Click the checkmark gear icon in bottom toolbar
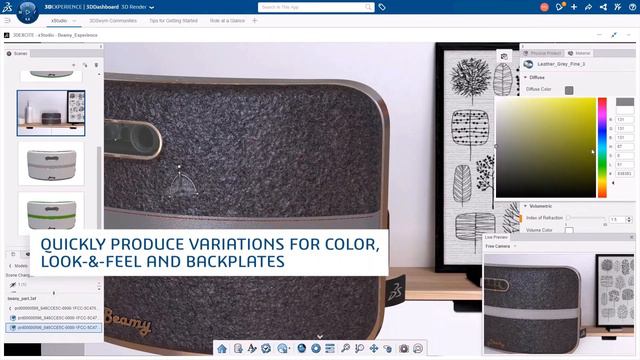 point(266,349)
